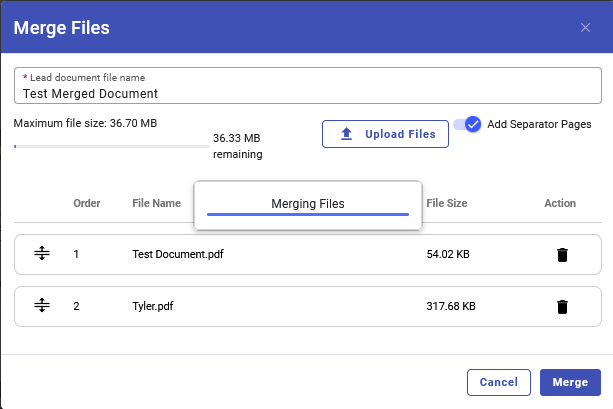Click the File Size column header

[447, 203]
